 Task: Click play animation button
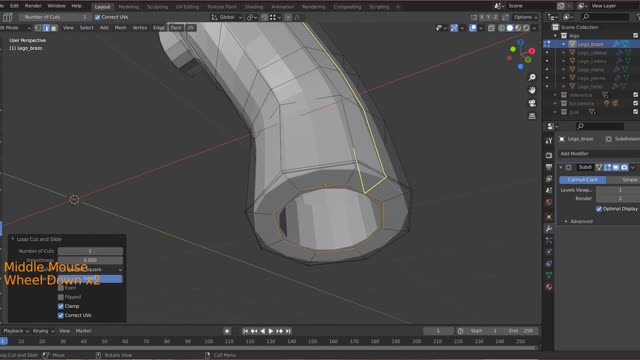[270, 331]
